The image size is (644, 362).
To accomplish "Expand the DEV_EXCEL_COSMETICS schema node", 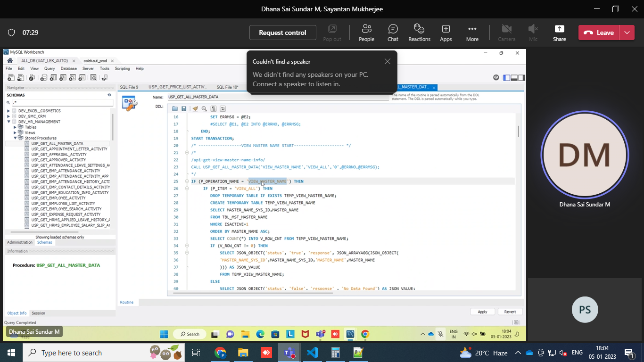I will click(8, 111).
